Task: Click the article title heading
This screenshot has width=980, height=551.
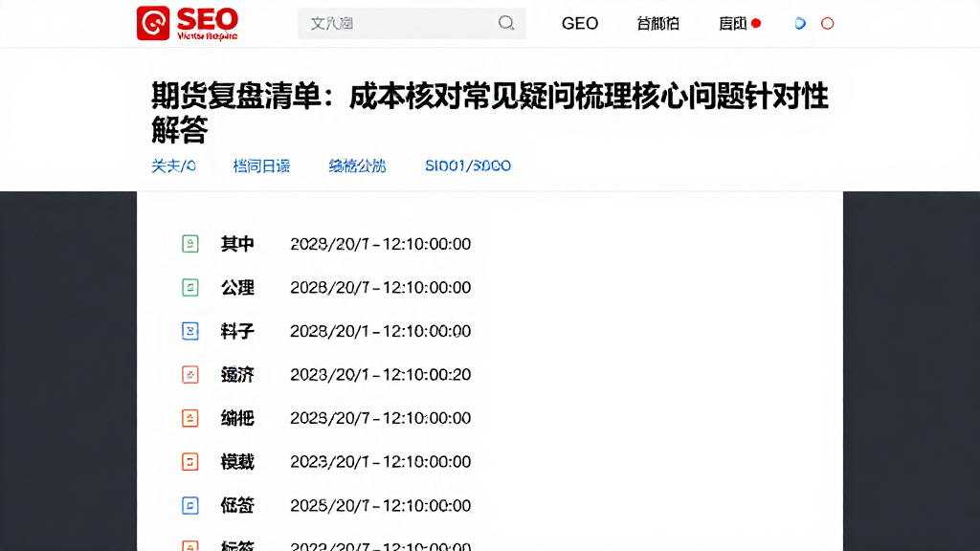Action: (x=489, y=113)
